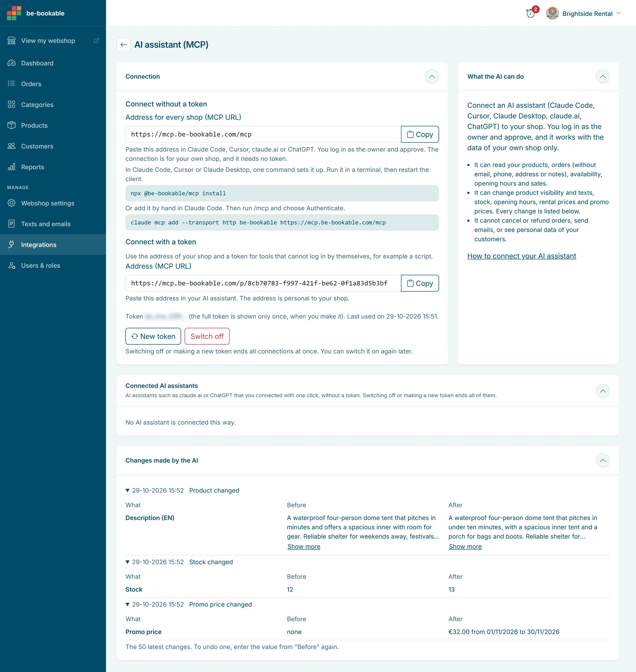636x672 pixels.
Task: Open the Brightside Rental account dropdown chevron
Action: pos(619,13)
